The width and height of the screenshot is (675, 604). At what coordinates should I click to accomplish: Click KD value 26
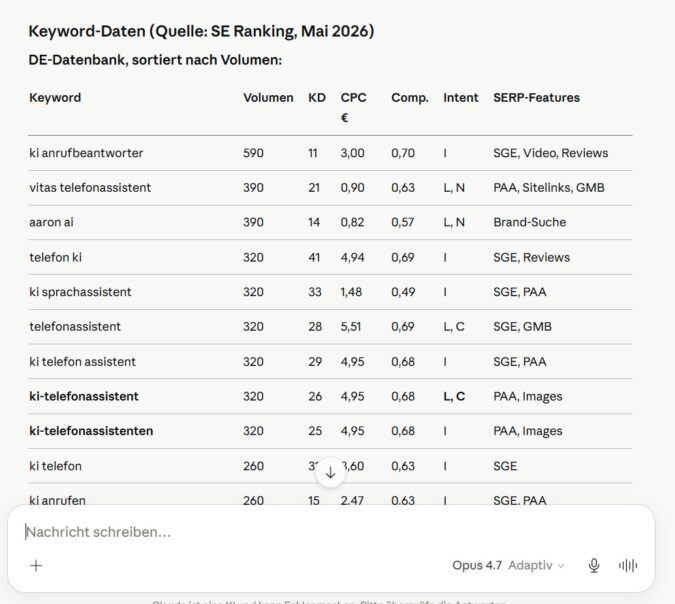pyautogui.click(x=315, y=396)
